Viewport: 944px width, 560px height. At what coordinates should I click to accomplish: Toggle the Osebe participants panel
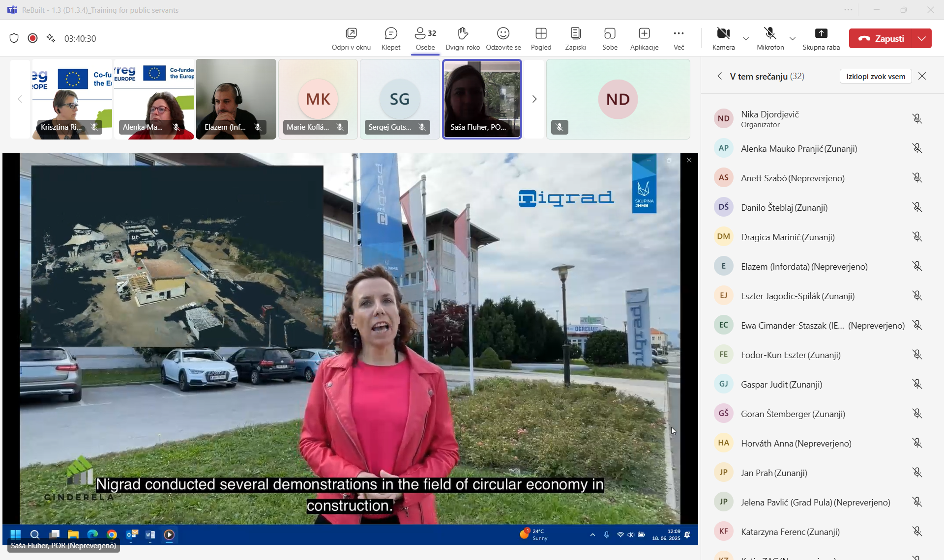[x=425, y=38]
